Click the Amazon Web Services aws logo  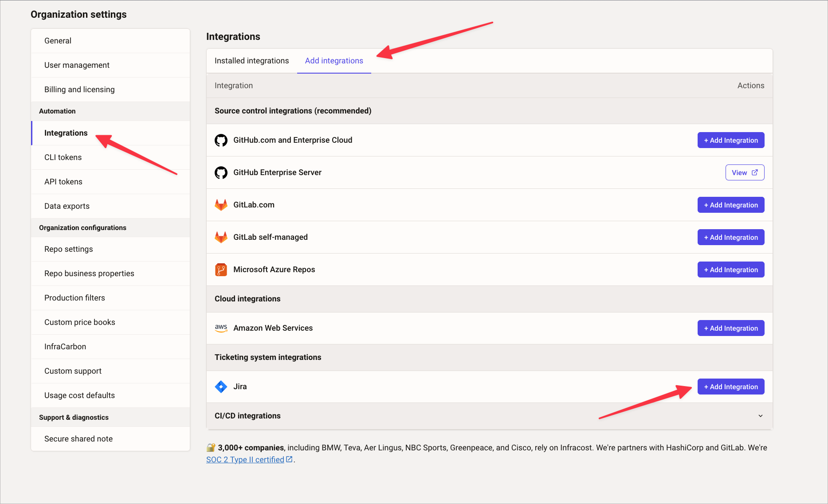coord(221,328)
